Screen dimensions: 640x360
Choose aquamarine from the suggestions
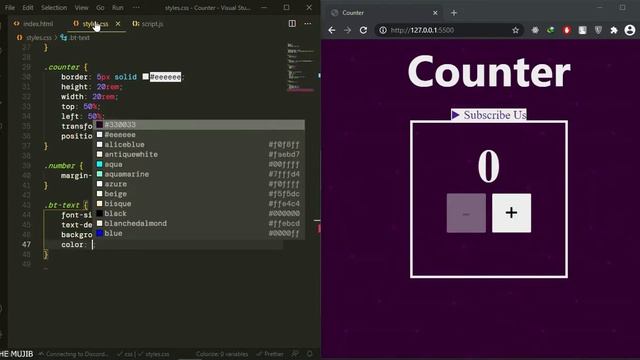pos(200,174)
